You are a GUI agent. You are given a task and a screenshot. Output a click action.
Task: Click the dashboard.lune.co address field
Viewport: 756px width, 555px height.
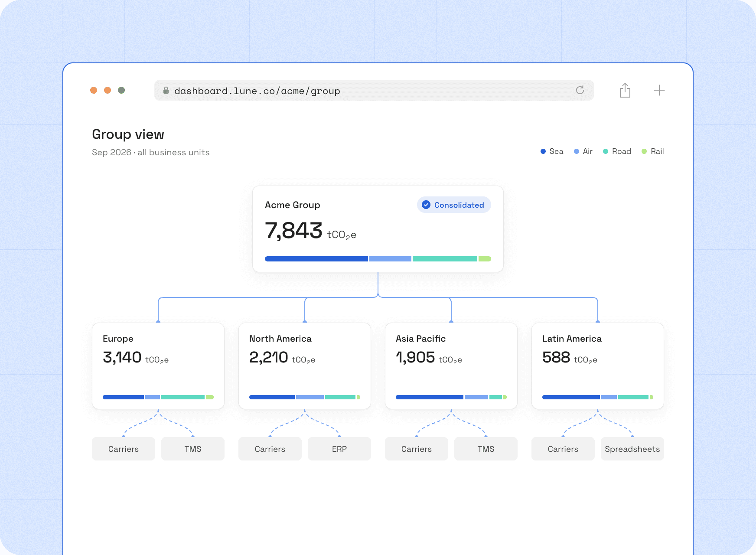(x=374, y=90)
